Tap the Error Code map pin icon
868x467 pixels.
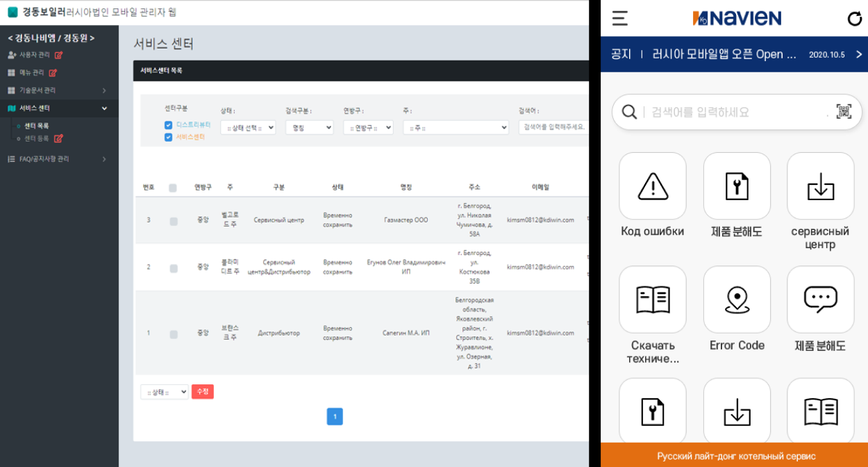[x=737, y=300]
